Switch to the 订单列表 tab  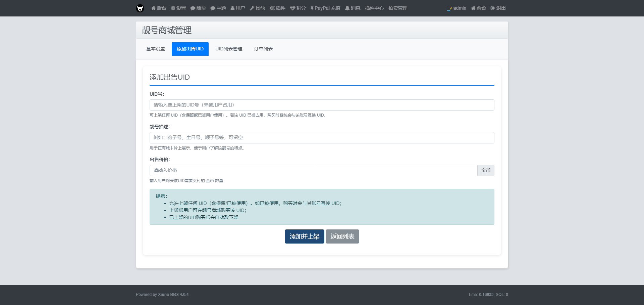[263, 49]
